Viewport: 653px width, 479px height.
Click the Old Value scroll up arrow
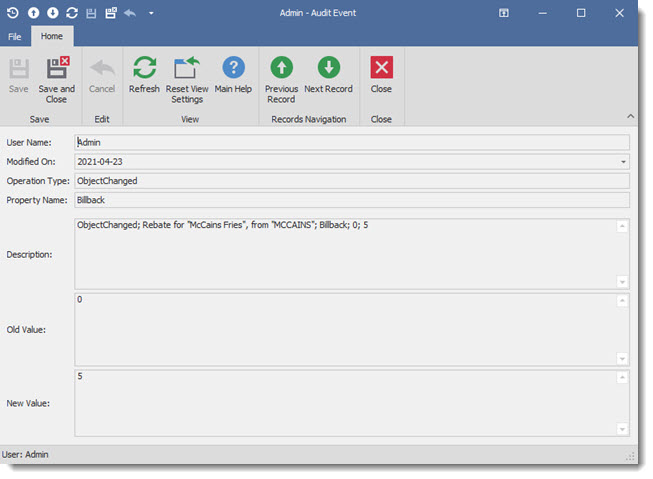pyautogui.click(x=622, y=301)
